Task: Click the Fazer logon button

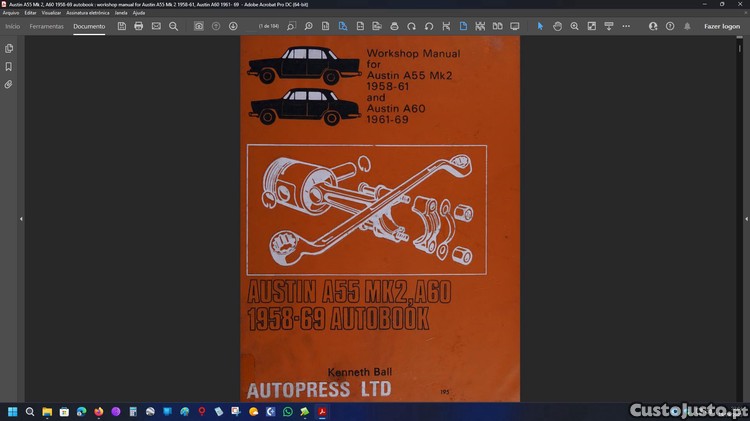Action: [x=721, y=26]
